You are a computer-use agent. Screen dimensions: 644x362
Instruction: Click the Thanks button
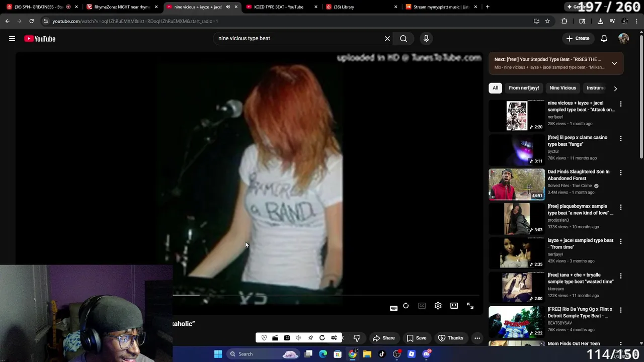[450, 338]
